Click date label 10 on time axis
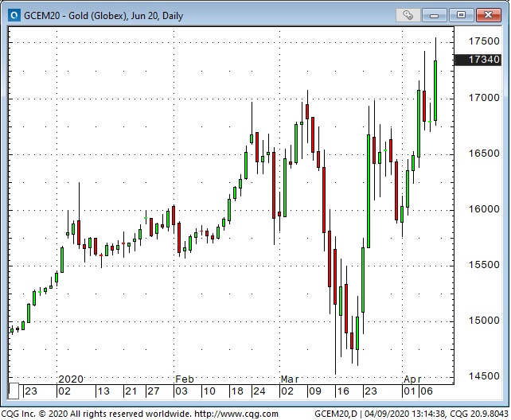 209,391
